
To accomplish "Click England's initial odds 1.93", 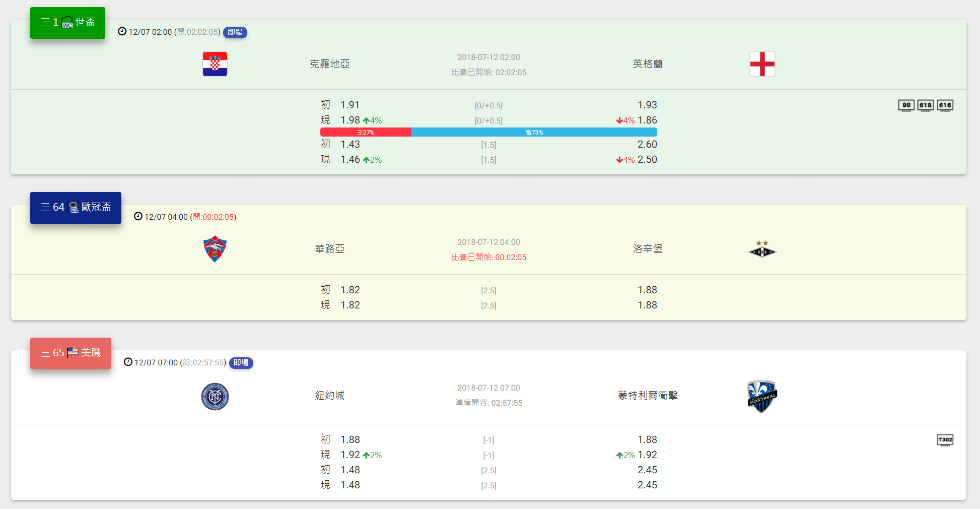I will 647,105.
